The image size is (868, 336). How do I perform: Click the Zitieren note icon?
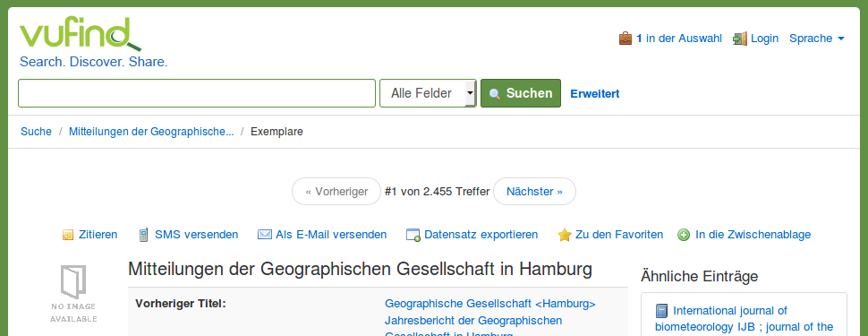coord(68,235)
